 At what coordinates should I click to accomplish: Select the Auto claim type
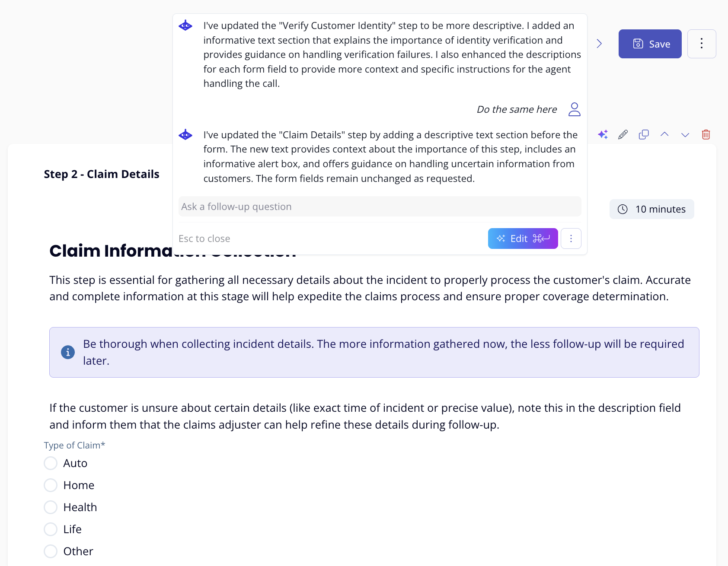click(51, 463)
